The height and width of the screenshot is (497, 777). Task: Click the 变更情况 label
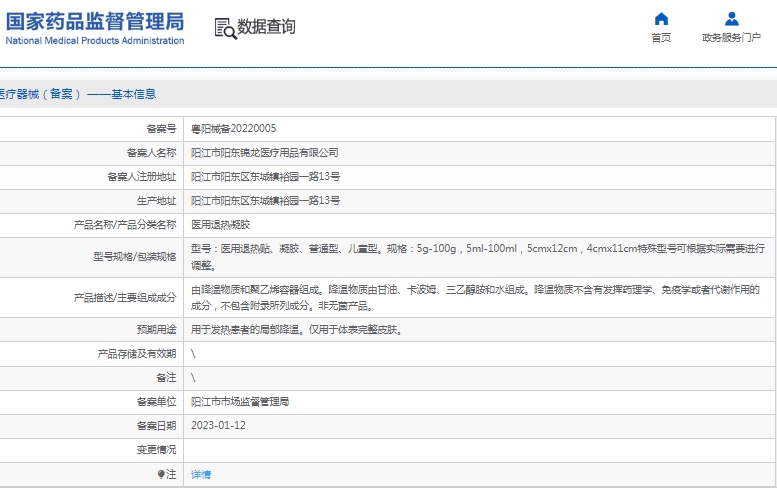157,450
